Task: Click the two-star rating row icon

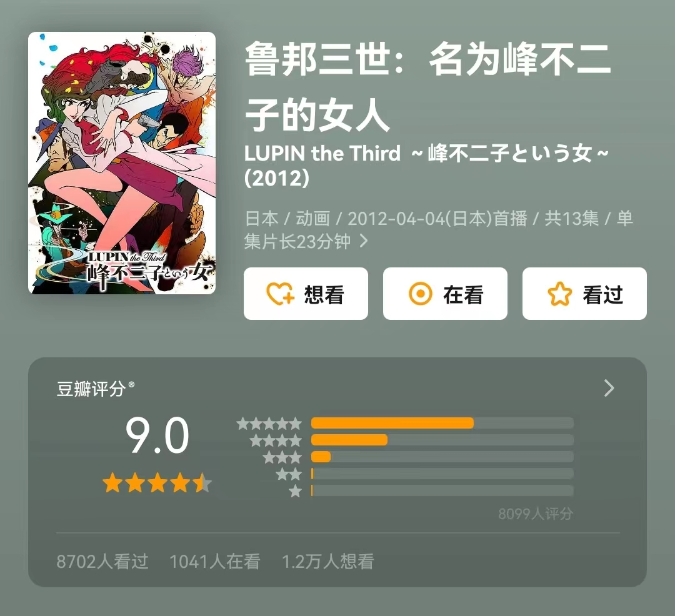Action: 289,474
